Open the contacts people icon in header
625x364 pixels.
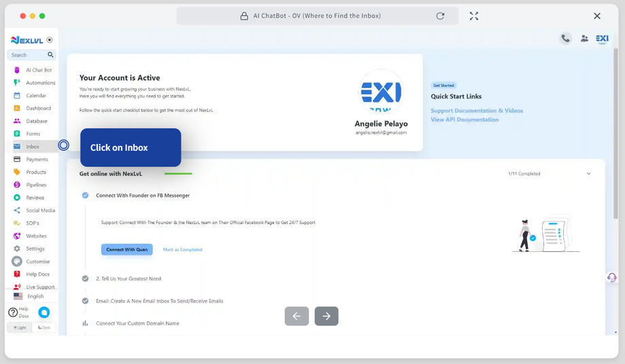[584, 38]
